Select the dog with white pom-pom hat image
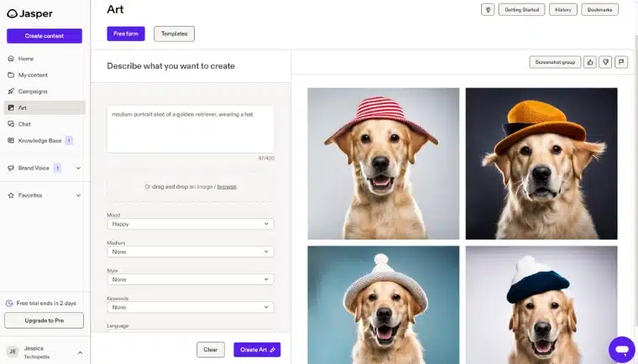 pos(384,304)
